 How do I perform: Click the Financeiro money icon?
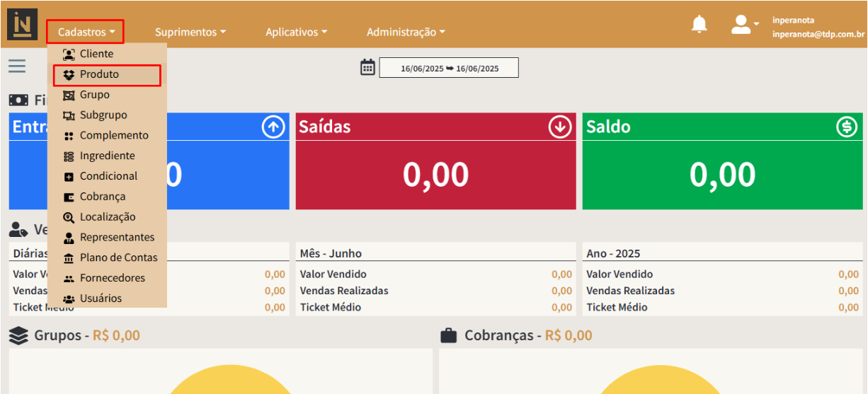click(18, 100)
